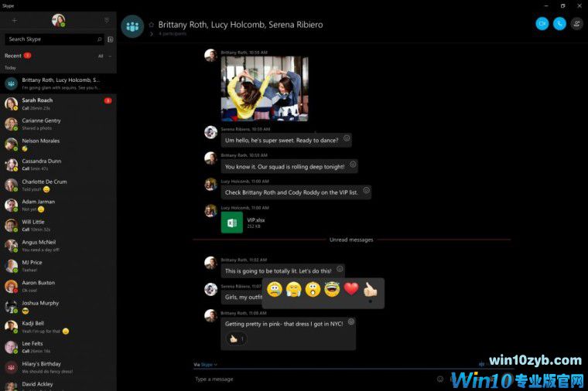Toggle the thumbs up count under pink dress message
This screenshot has height=391, width=588.
236,339
